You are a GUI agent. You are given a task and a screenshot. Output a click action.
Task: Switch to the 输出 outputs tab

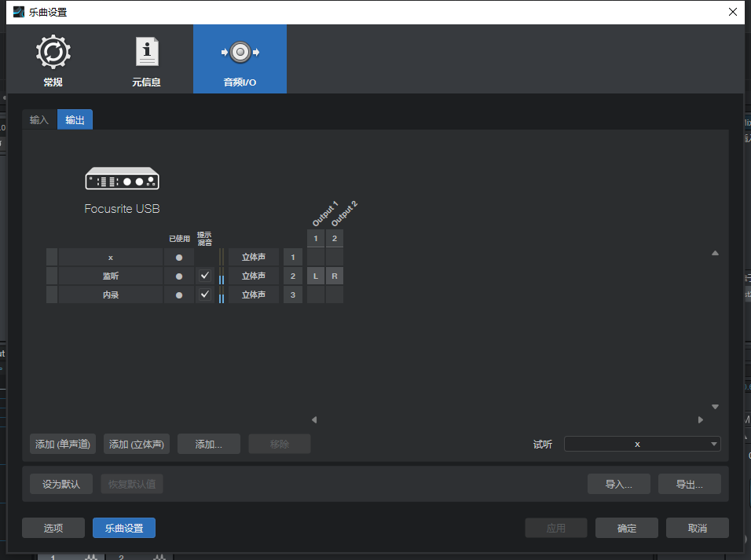click(75, 120)
